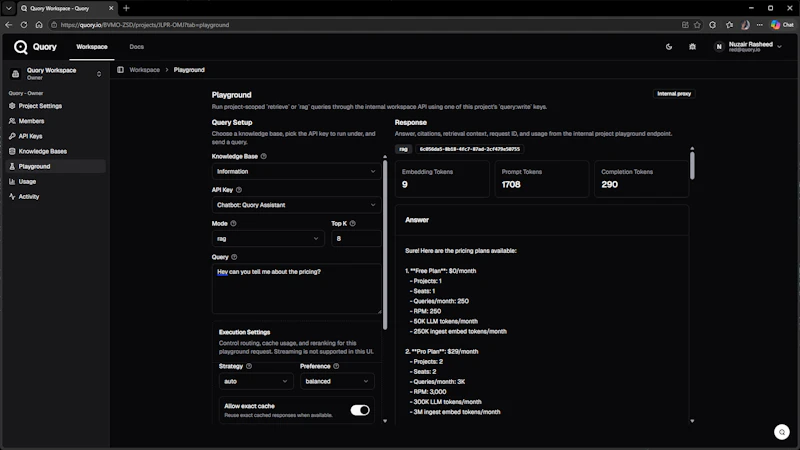This screenshot has height=450, width=800.
Task: Toggle sidebar panel icon near breadcrumb
Action: 120,70
